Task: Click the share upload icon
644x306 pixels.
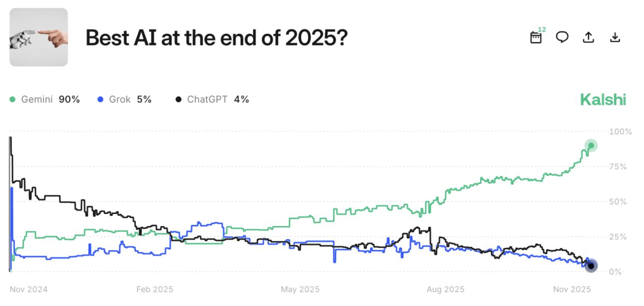Action: 588,37
